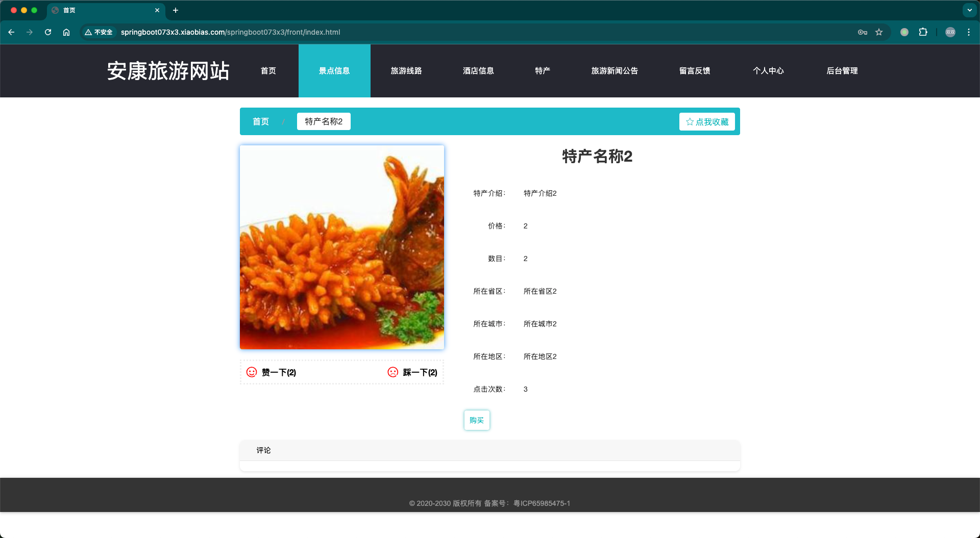Click the 价格 label
Image resolution: width=980 pixels, height=538 pixels.
pos(497,226)
